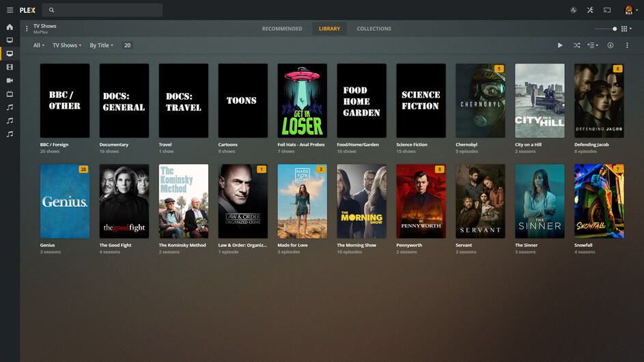The width and height of the screenshot is (644, 362).
Task: Open The Sinner poster
Action: pyautogui.click(x=540, y=201)
